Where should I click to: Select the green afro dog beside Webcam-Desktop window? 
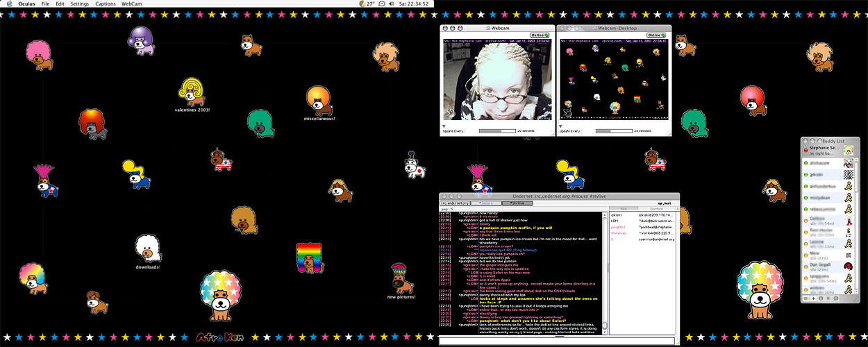(x=694, y=123)
